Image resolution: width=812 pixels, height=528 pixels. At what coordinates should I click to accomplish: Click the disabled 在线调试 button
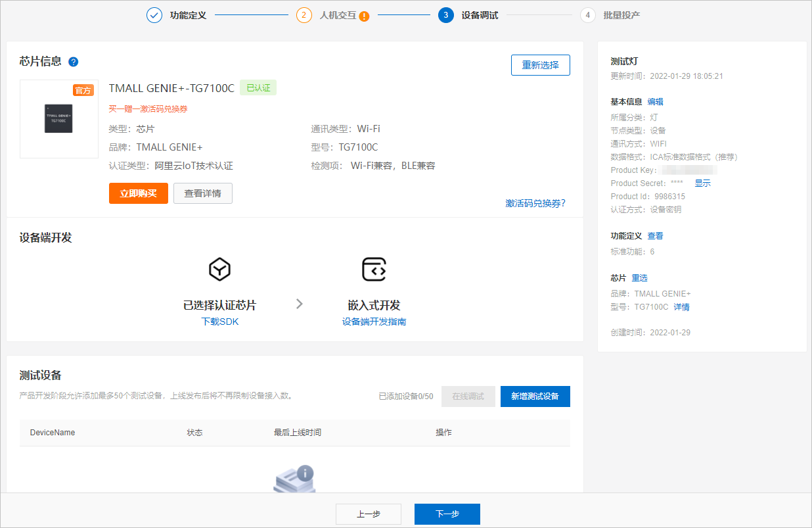468,396
